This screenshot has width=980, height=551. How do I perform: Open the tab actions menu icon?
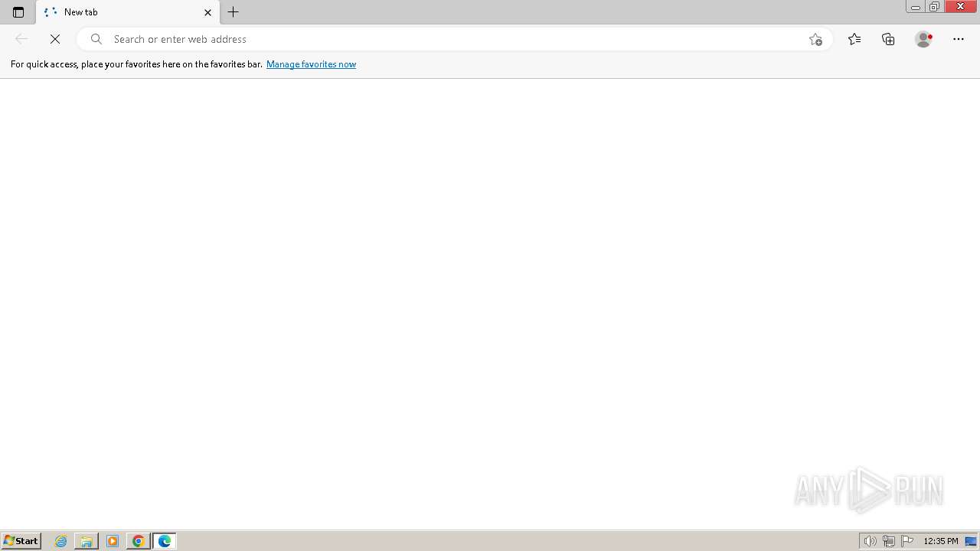click(x=18, y=12)
